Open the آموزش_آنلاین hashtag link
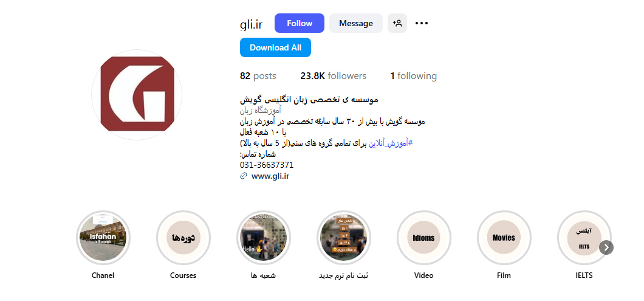 [x=390, y=143]
